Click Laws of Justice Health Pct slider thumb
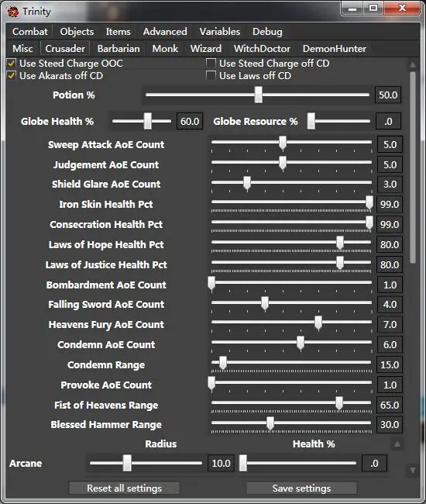Viewport: 426px width, 504px height. 340,264
